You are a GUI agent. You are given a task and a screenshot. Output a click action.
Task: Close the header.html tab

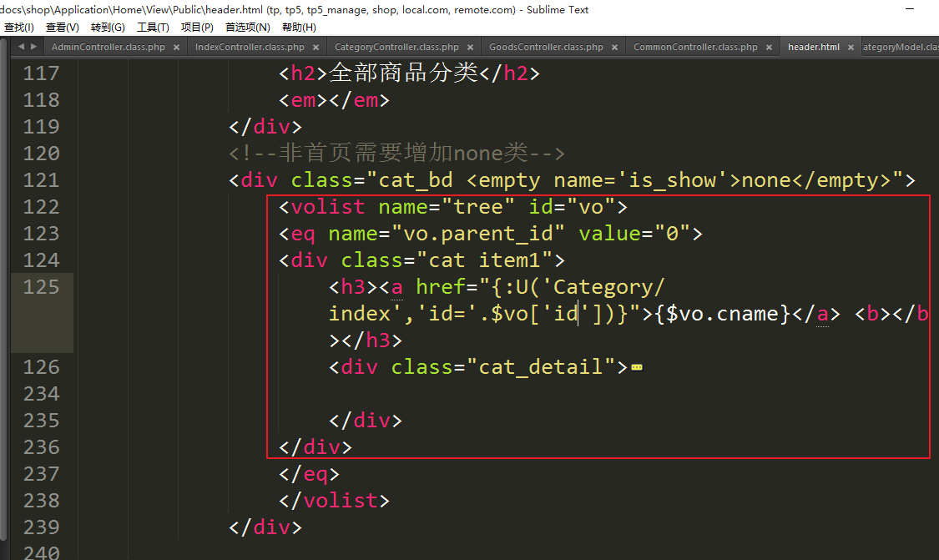click(x=851, y=48)
